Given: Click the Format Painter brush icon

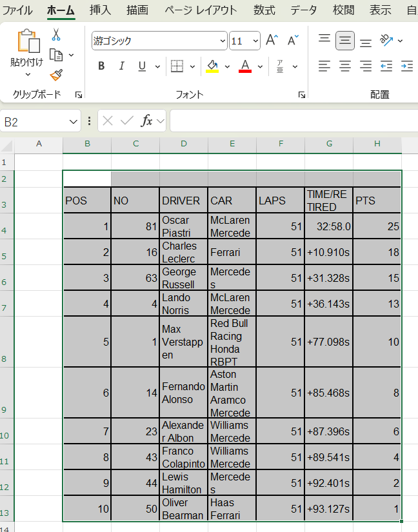Looking at the screenshot, I should pos(56,75).
